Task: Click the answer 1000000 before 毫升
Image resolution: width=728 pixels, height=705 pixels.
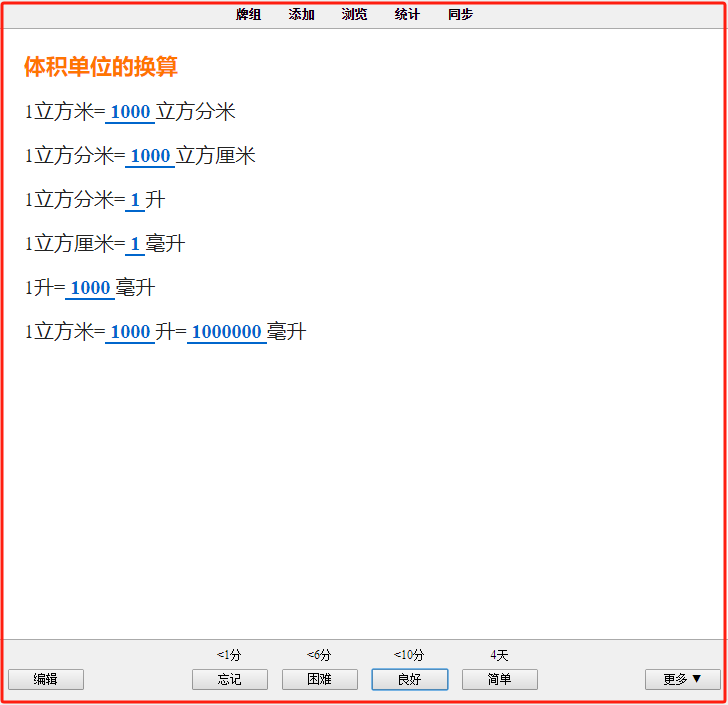Action: click(227, 332)
